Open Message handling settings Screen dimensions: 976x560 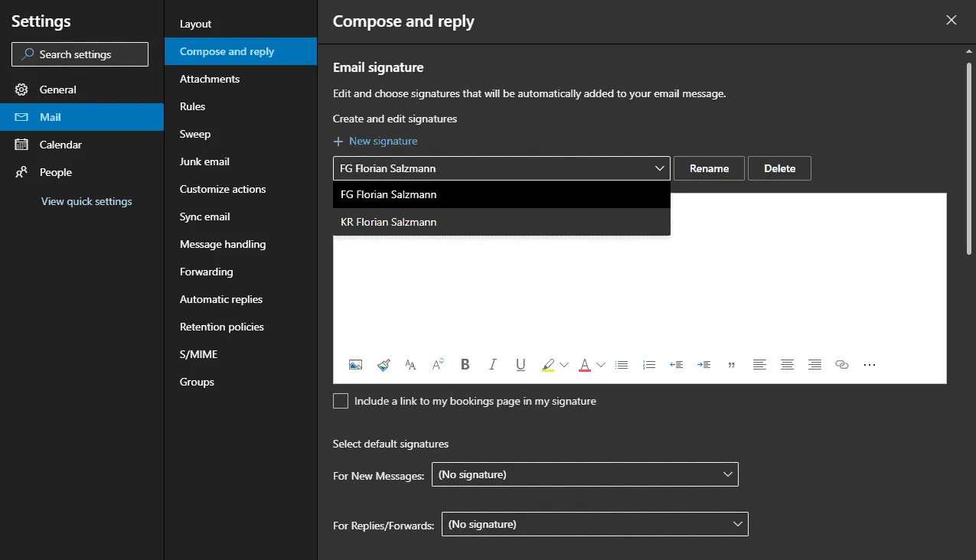pyautogui.click(x=240, y=244)
